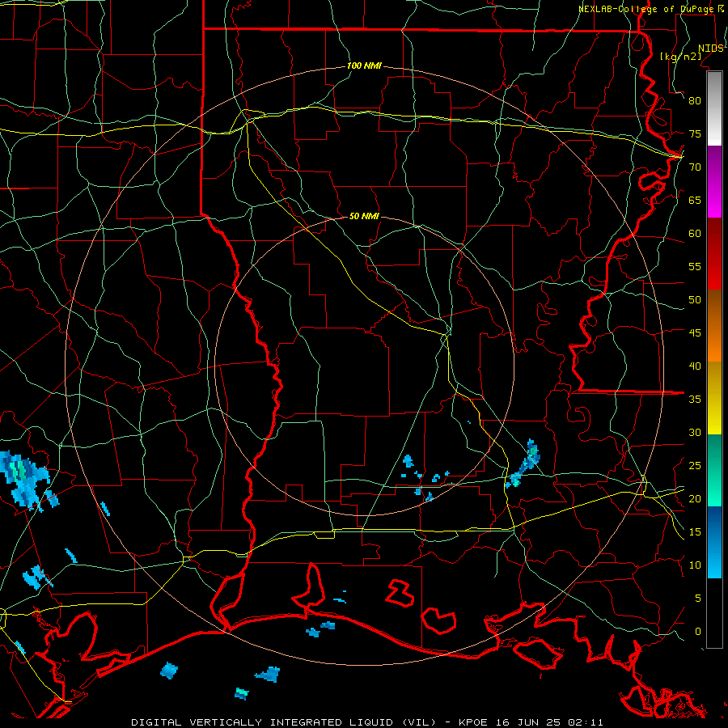
Task: Click the 40 value on the color scale
Action: click(695, 366)
